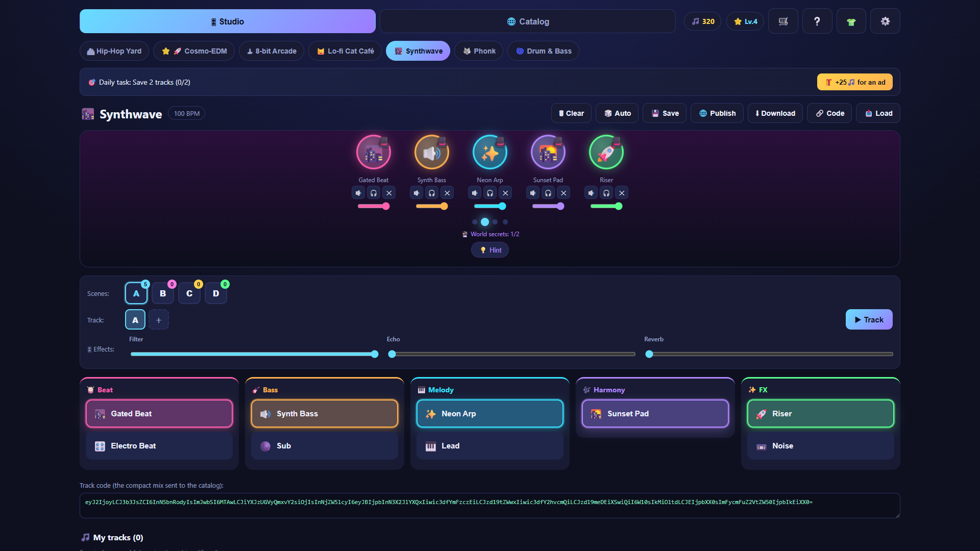Viewport: 980px width, 551px height.
Task: Adjust the Riser volume slider
Action: tap(606, 206)
